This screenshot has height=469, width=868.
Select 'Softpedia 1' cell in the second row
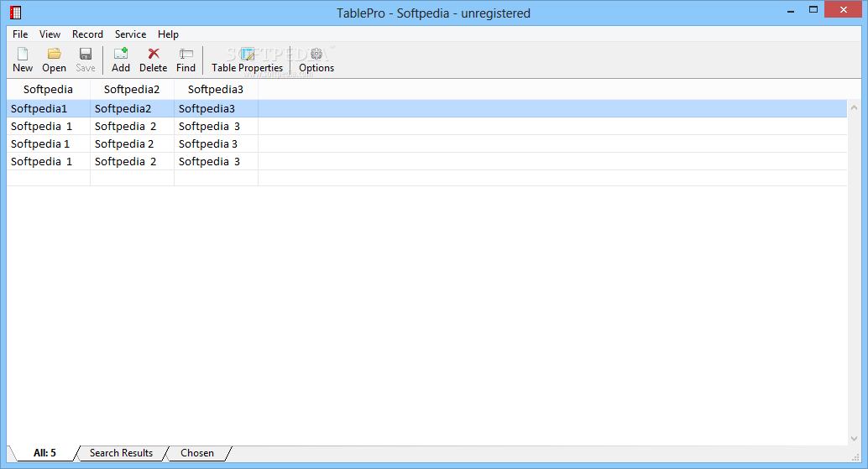[48, 127]
